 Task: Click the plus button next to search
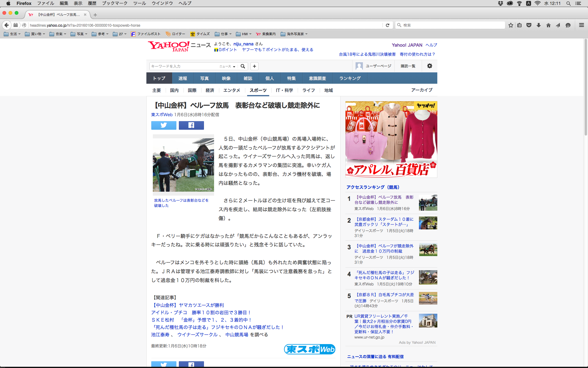coord(254,66)
